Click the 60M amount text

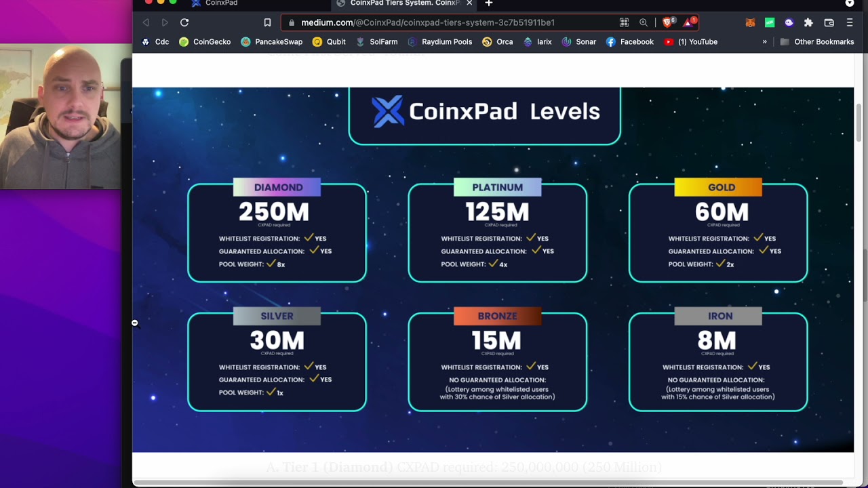[722, 212]
